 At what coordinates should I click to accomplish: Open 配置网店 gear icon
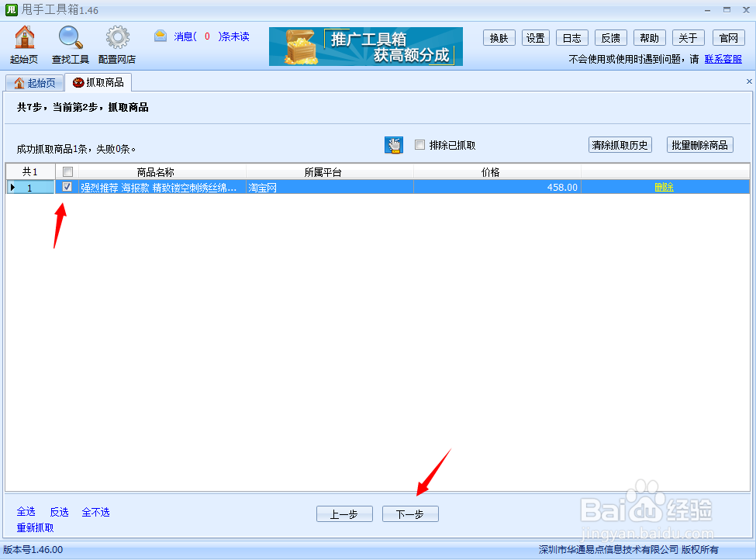[x=117, y=37]
